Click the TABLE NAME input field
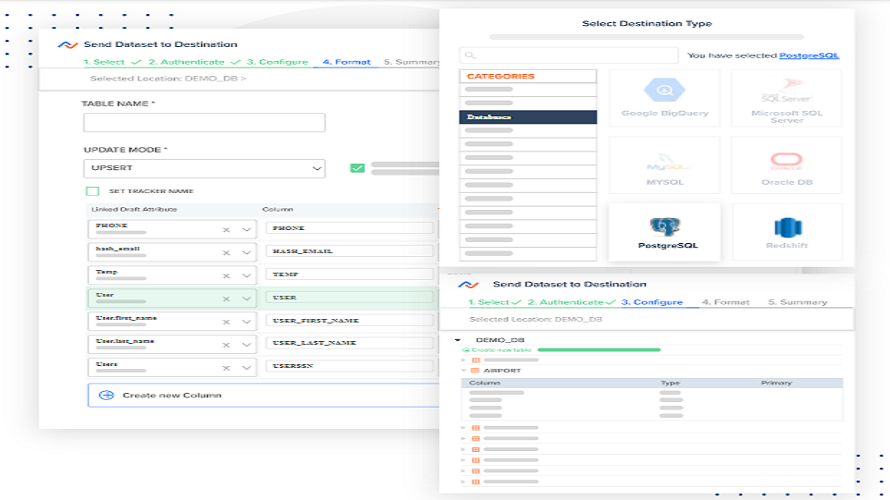The height and width of the screenshot is (500, 890). tap(204, 123)
